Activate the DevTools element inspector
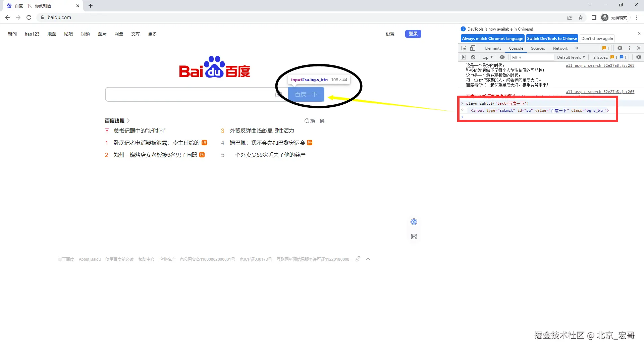The width and height of the screenshot is (644, 349). point(464,48)
